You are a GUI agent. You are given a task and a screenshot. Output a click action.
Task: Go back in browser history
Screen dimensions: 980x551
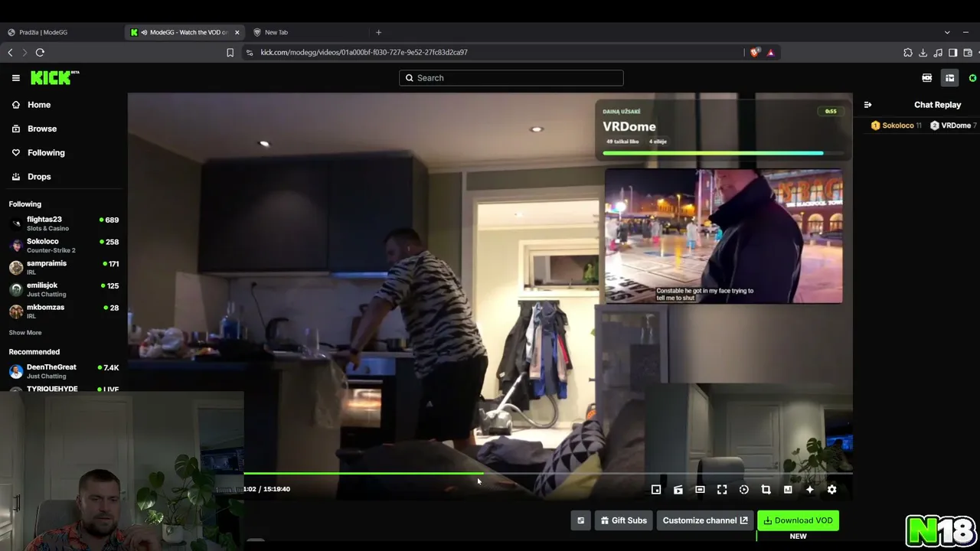click(10, 52)
